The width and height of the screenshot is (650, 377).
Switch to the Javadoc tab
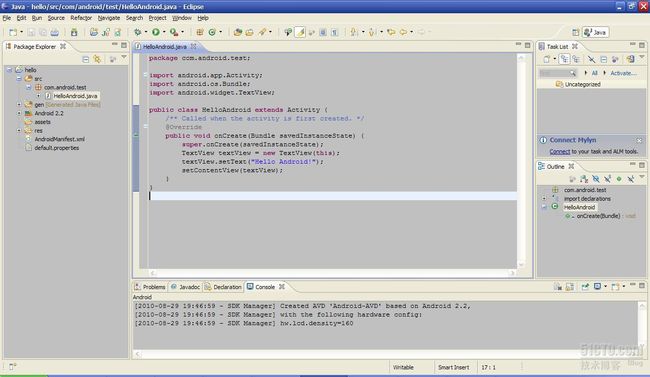tap(185, 287)
